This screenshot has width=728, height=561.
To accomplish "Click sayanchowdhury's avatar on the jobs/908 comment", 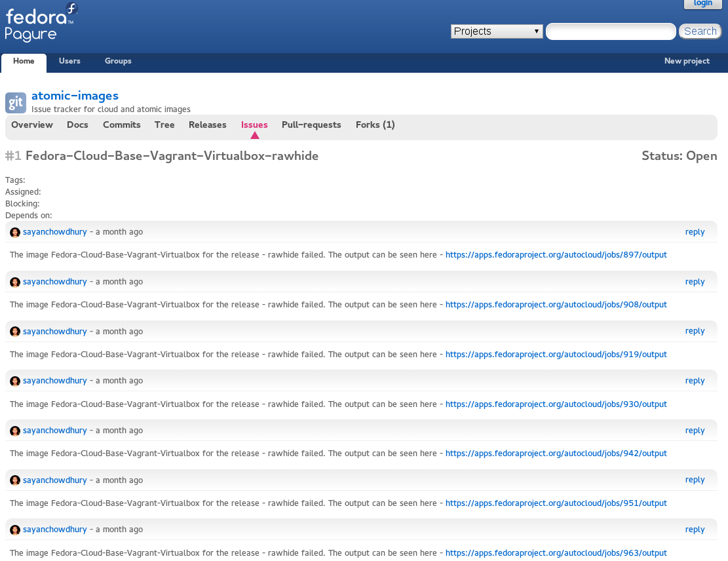I will pyautogui.click(x=15, y=282).
